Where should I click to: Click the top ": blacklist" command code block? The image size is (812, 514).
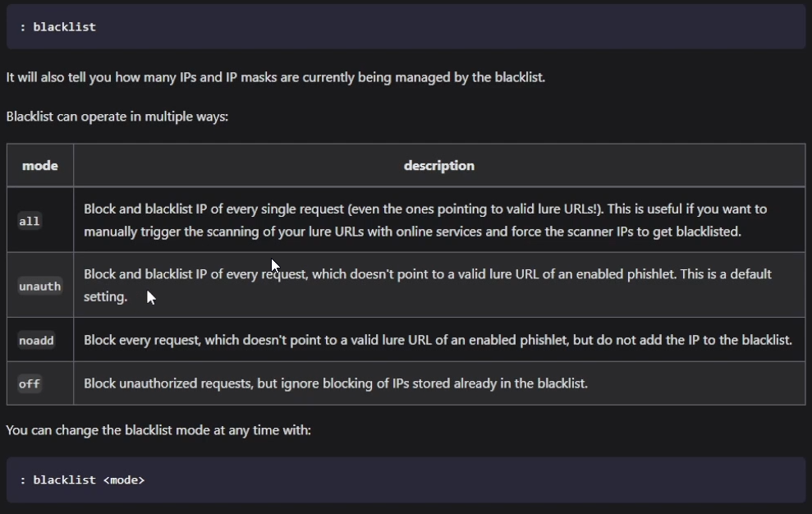pos(406,27)
